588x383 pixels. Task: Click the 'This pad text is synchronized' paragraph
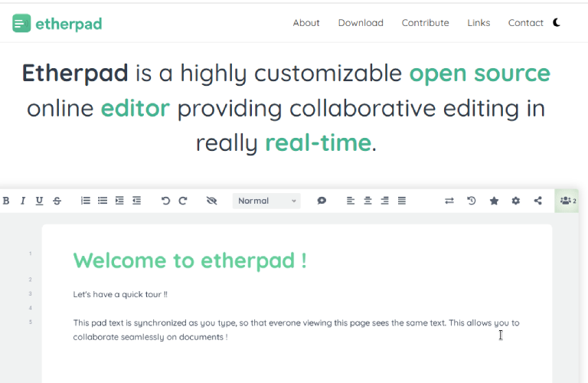(x=296, y=329)
